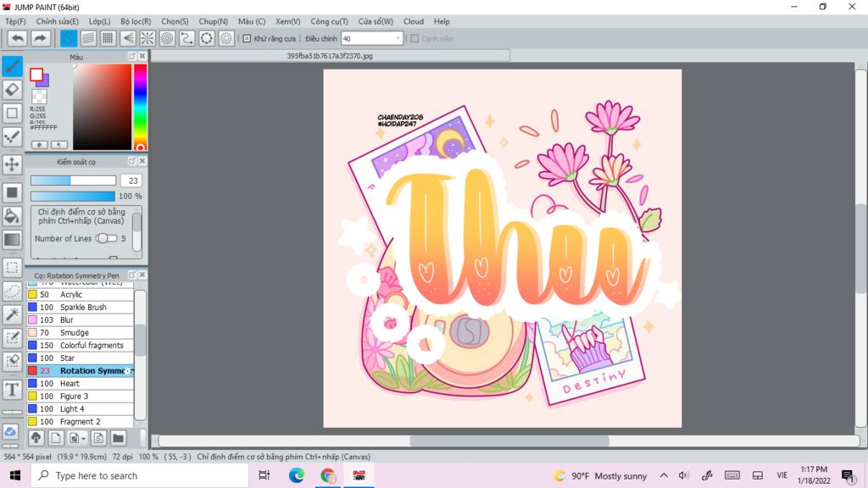
Task: Enable curve snap
Action: [x=186, y=38]
